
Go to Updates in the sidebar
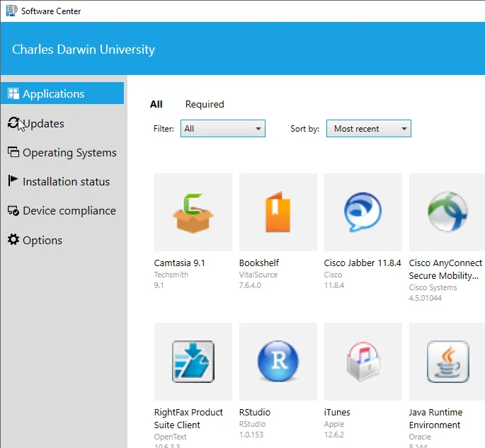tap(43, 123)
